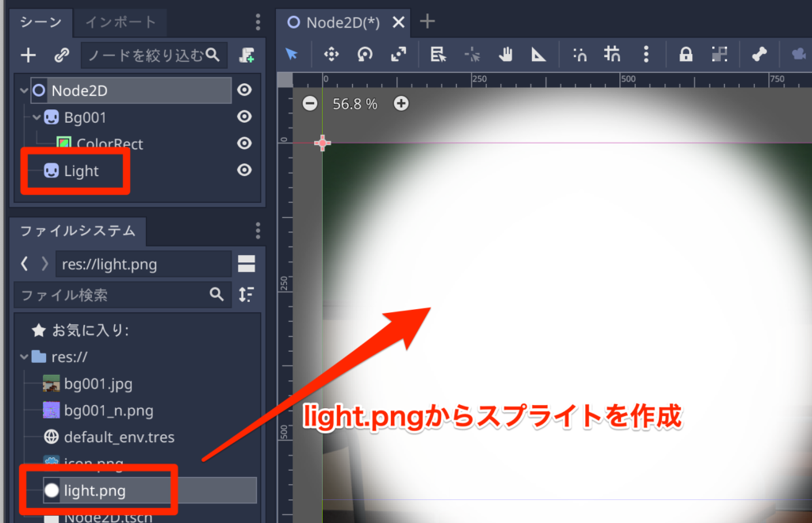
Task: Attach a script to selected node
Action: 247,55
